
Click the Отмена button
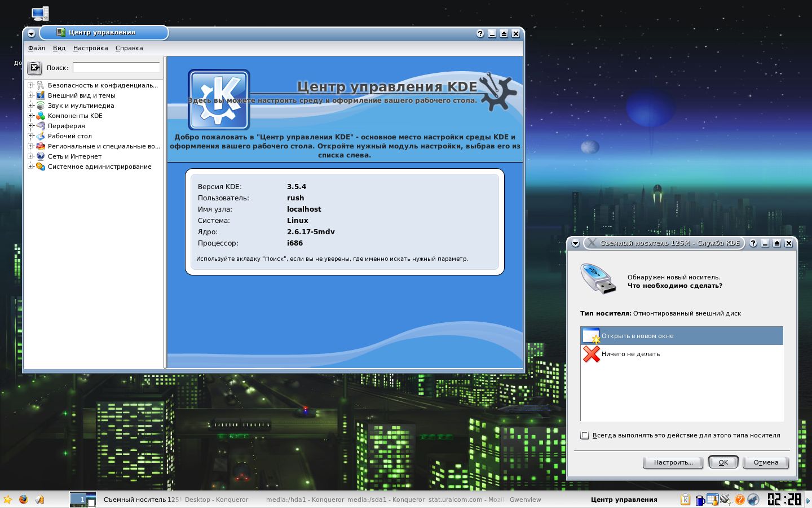766,462
